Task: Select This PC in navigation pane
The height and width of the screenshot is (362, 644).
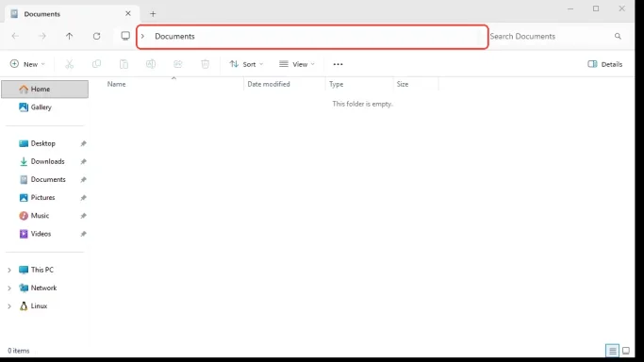Action: 41,270
